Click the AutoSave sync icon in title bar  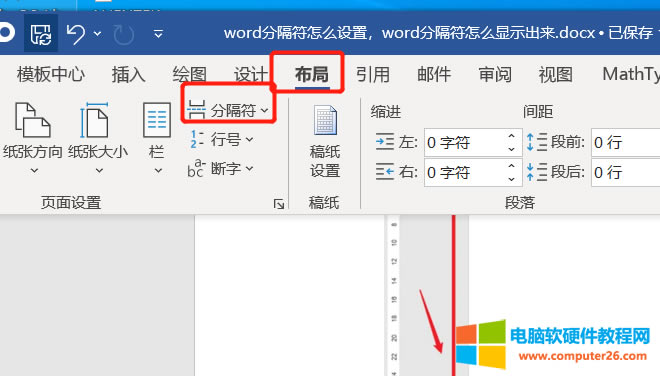point(41,33)
